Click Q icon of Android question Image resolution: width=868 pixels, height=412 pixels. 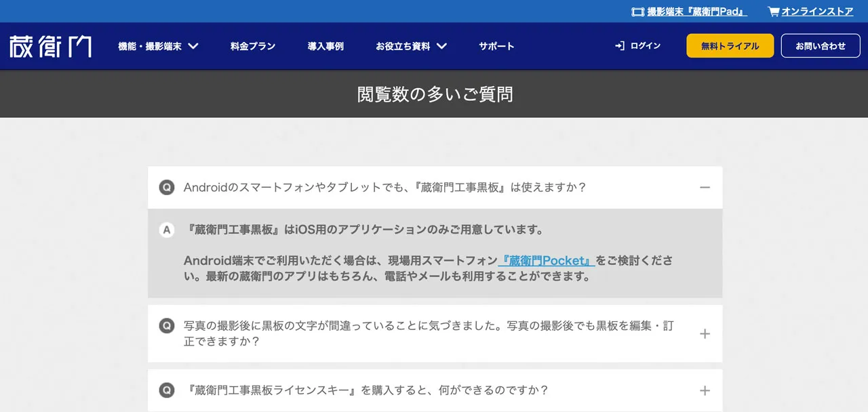[x=167, y=187]
